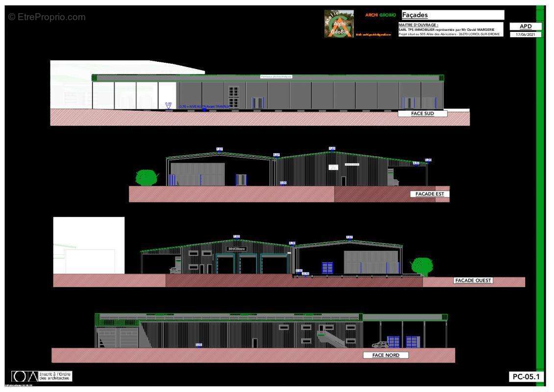Click the EtreProprio.com watermark
This screenshot has width=554, height=392.
coord(47,17)
